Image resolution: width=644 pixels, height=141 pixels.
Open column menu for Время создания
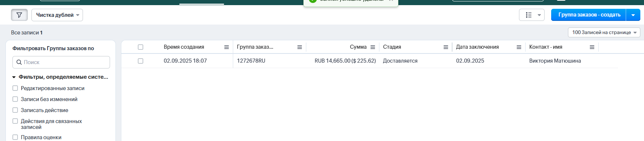227,47
